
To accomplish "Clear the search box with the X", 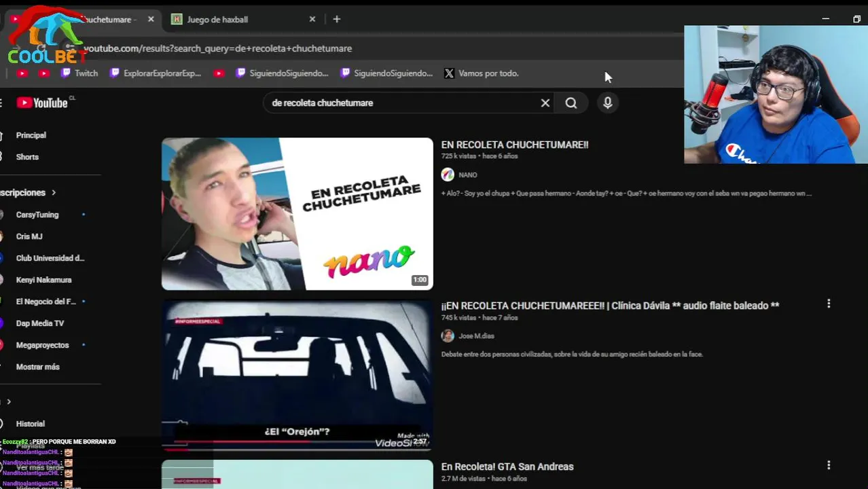I will [x=545, y=103].
